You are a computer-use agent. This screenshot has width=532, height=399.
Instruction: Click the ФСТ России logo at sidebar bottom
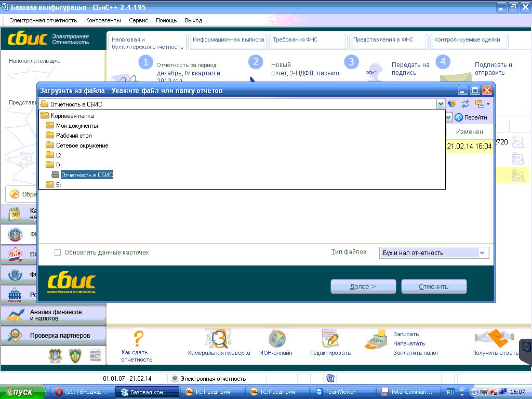coord(96,355)
